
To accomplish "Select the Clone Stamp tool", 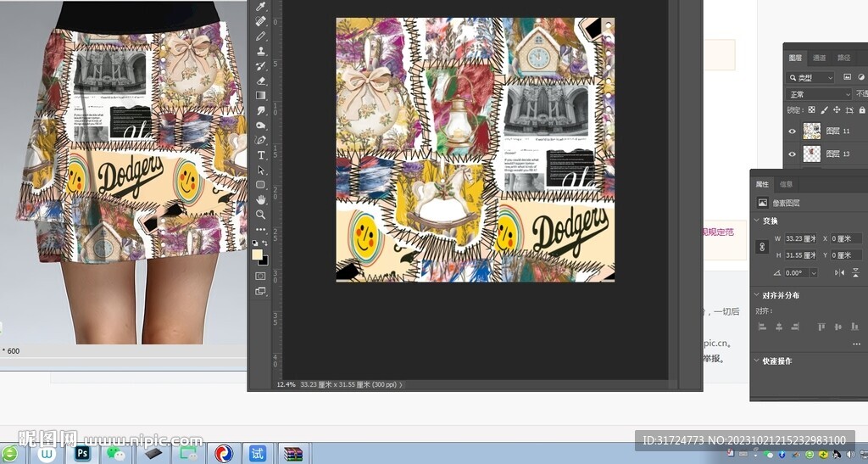I will pyautogui.click(x=261, y=51).
